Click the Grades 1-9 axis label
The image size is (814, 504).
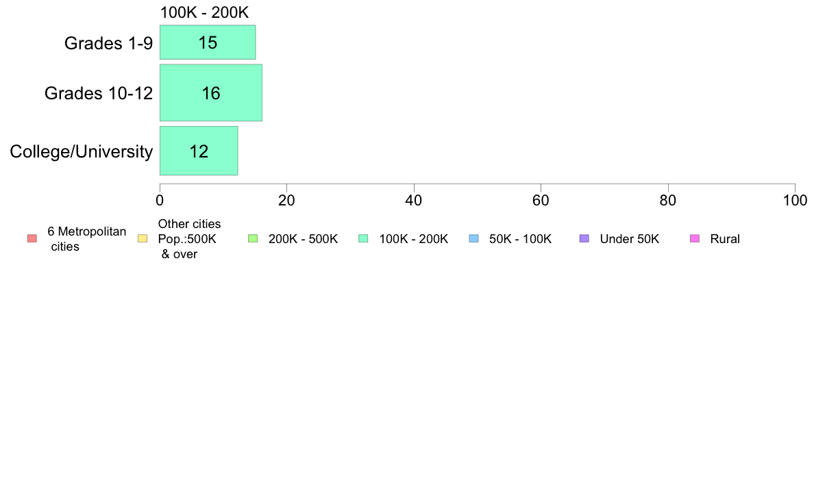point(108,43)
